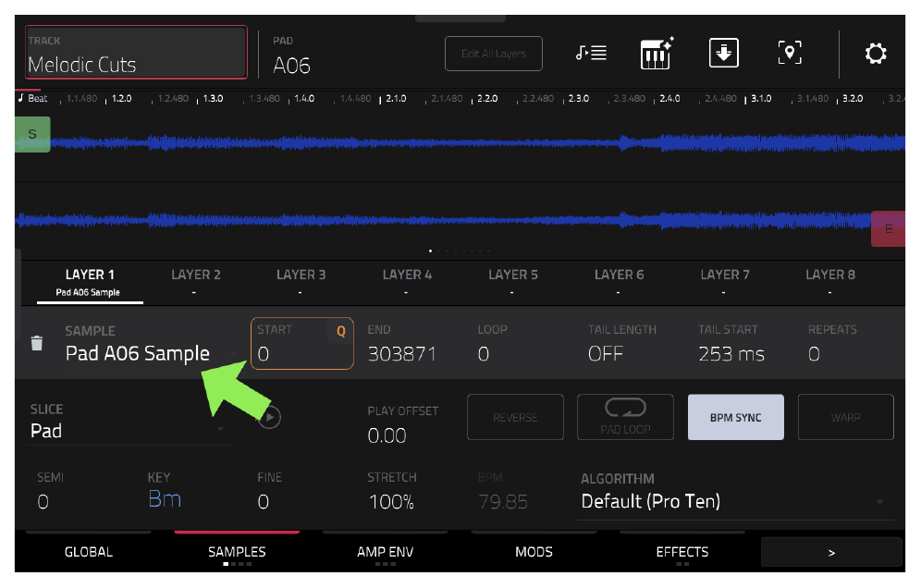Image resolution: width=921 pixels, height=588 pixels.
Task: Select the Semi value field
Action: tap(51, 491)
